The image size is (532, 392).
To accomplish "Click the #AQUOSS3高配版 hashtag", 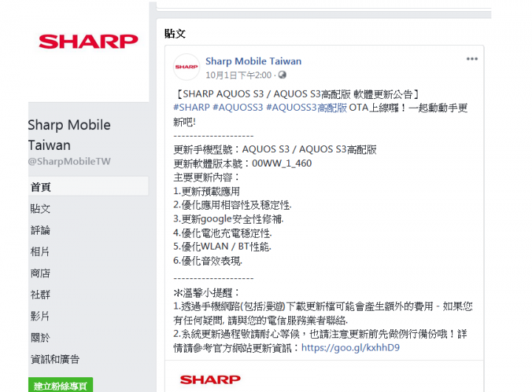I will tap(307, 108).
